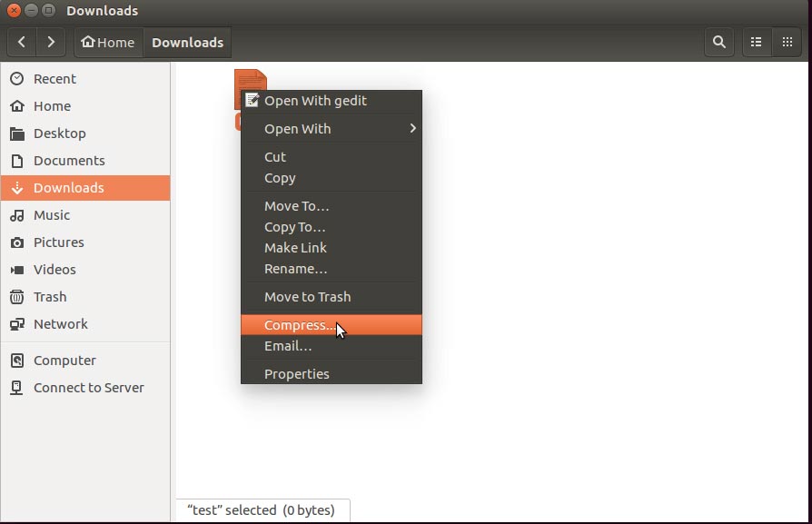This screenshot has width=812, height=524.
Task: Click the Videos camera icon in sidebar
Action: [17, 270]
